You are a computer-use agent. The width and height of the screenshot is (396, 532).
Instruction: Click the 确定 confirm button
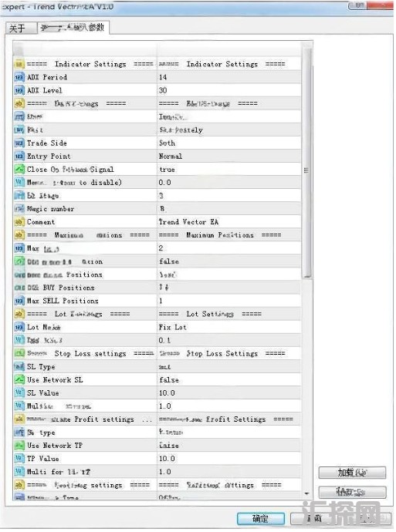click(260, 518)
